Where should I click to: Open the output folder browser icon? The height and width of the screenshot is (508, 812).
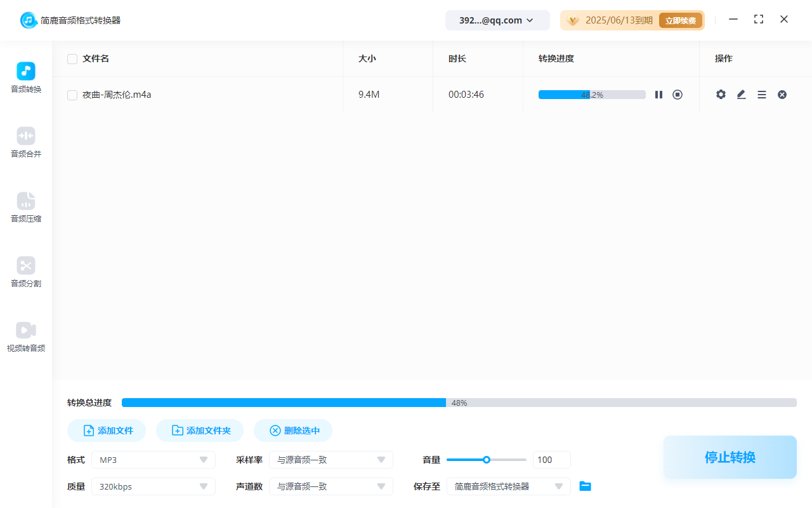(x=585, y=486)
